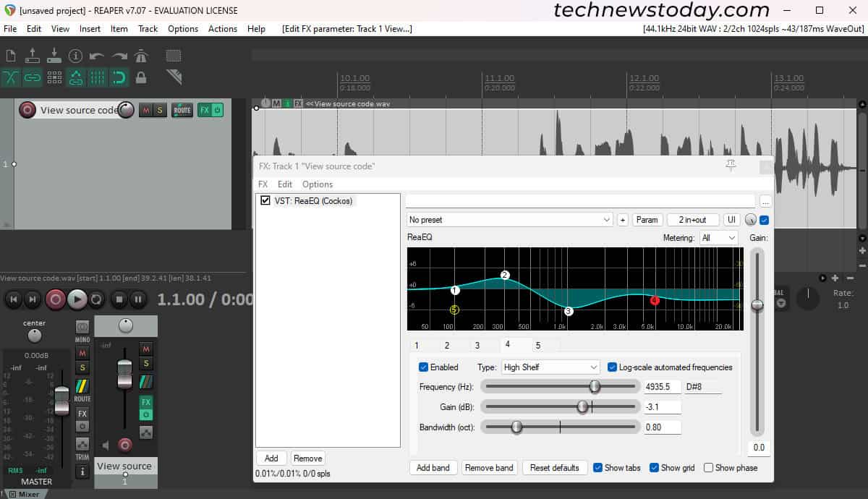This screenshot has height=499, width=868.
Task: Click the Bandwidth value input field
Action: tap(662, 427)
